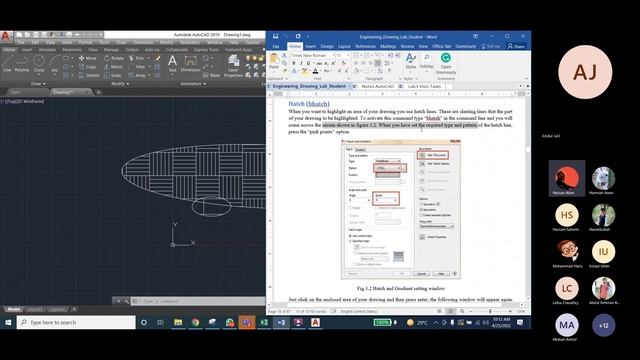Open the File tab in Word
This screenshot has width=640, height=360.
tap(276, 47)
